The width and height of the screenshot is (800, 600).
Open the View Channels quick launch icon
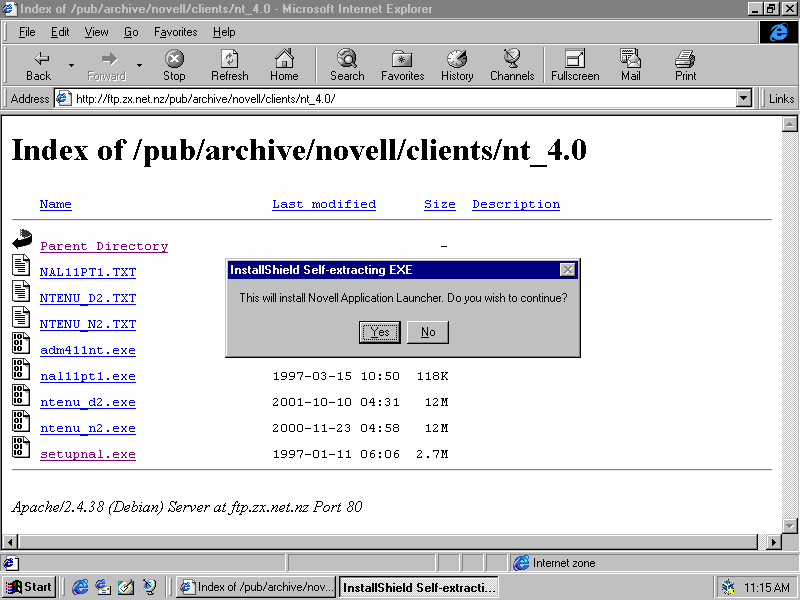[149, 587]
